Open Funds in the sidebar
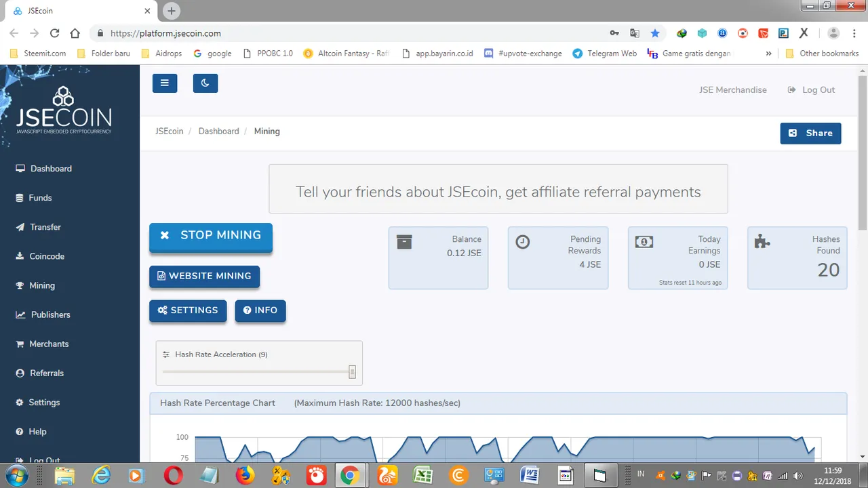This screenshot has height=488, width=868. [x=34, y=198]
